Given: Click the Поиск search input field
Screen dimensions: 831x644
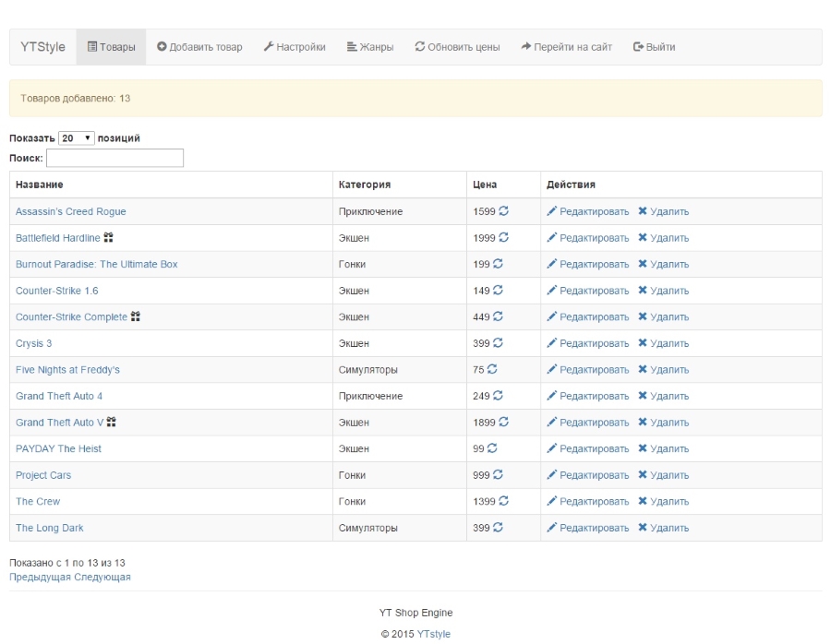Looking at the screenshot, I should tap(114, 159).
